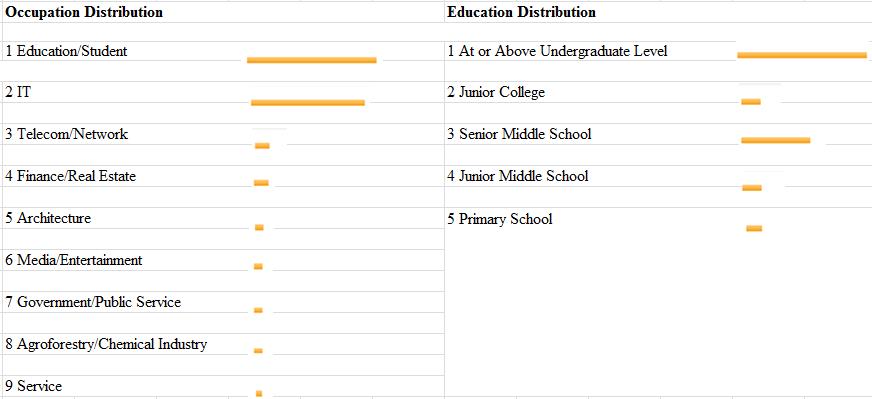Viewport: 872px width, 399px height.
Task: Click the IT orange bar
Action: pos(308,102)
